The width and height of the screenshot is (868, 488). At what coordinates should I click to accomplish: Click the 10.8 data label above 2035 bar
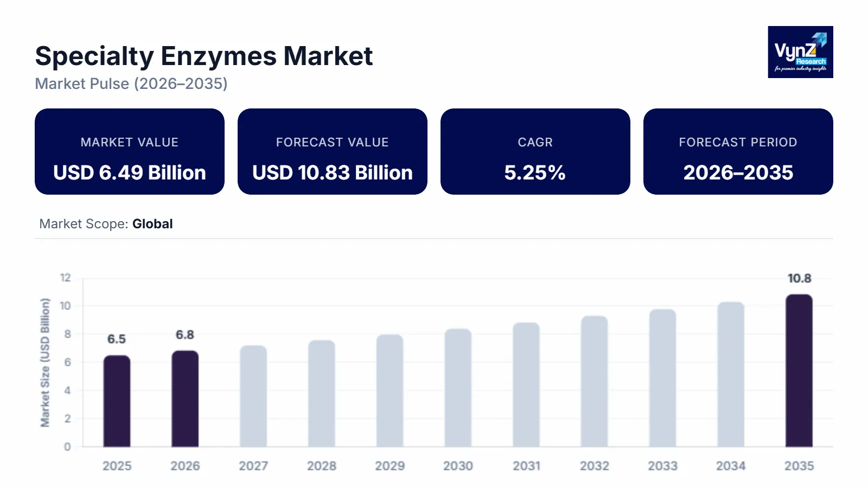(x=799, y=279)
